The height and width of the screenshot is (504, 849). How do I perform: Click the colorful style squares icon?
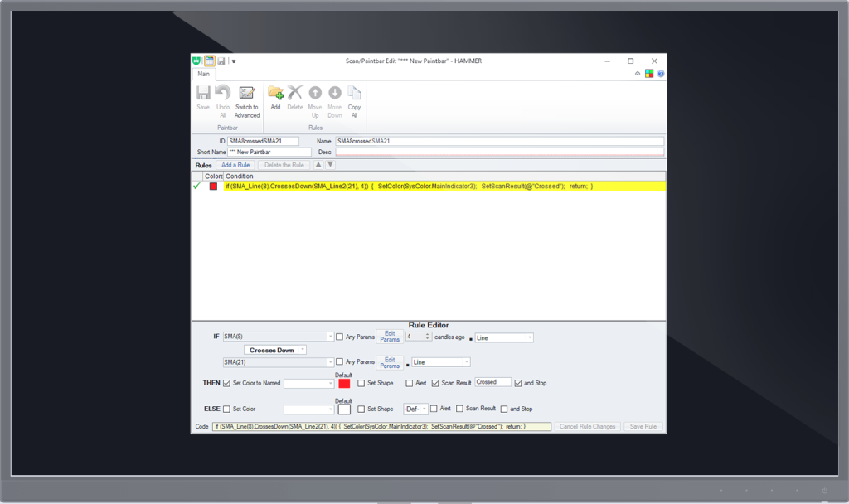point(649,74)
